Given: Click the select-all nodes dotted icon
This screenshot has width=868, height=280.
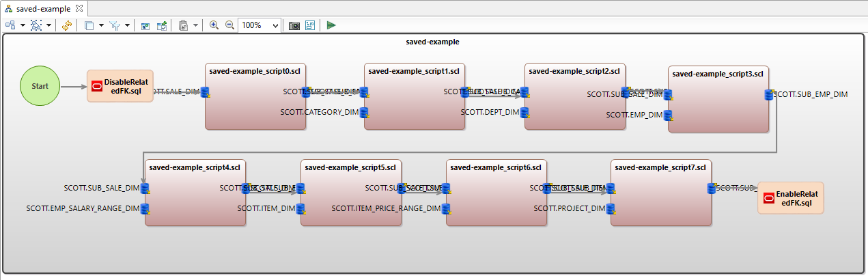Looking at the screenshot, I should (36, 25).
